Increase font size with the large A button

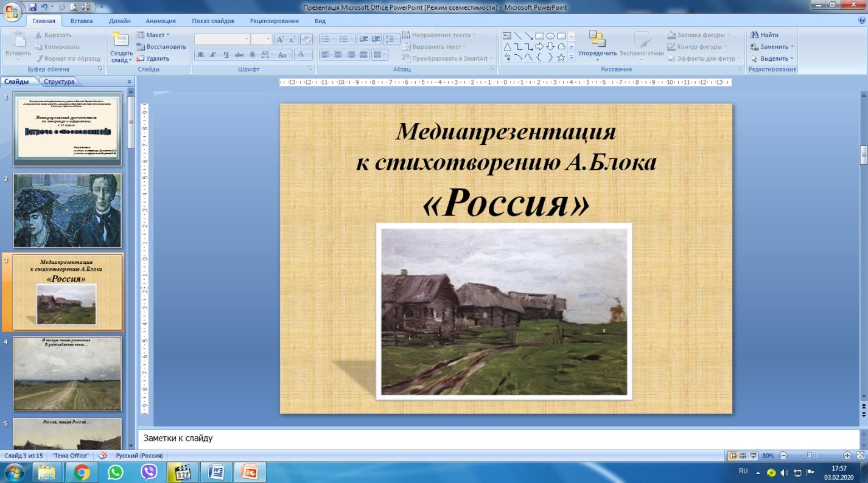[x=280, y=39]
